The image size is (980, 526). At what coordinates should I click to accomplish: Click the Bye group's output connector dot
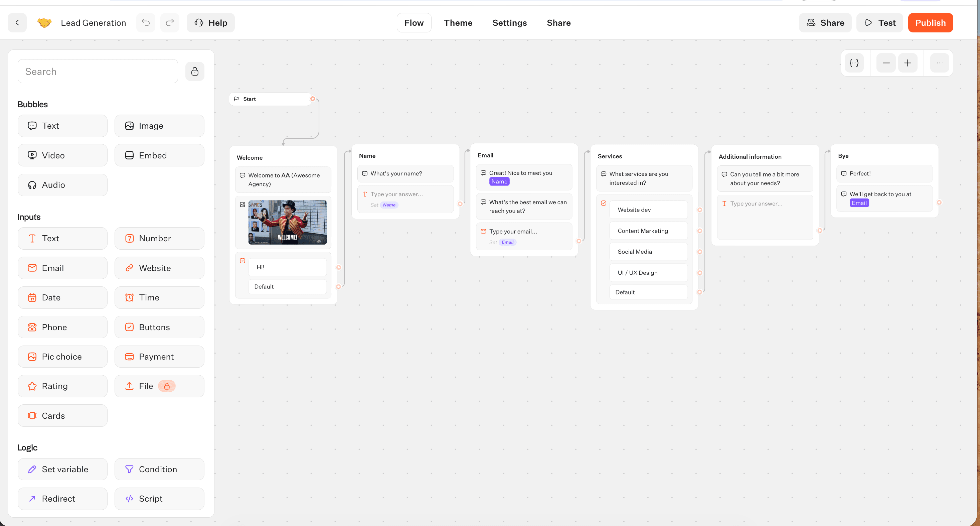[x=939, y=203]
